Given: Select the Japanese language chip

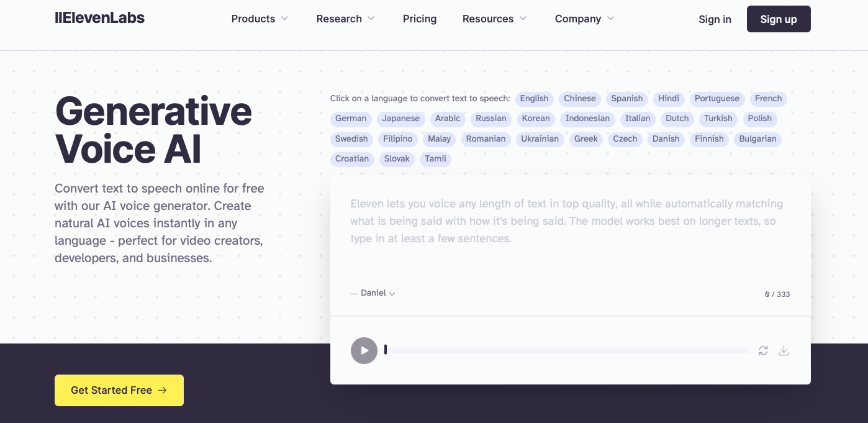Looking at the screenshot, I should coord(400,119).
